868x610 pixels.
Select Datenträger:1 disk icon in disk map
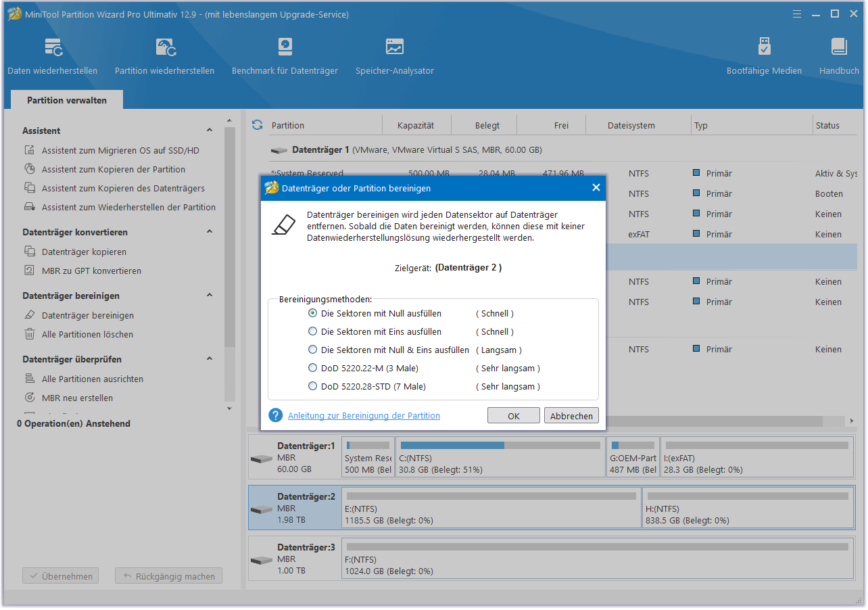coord(261,459)
